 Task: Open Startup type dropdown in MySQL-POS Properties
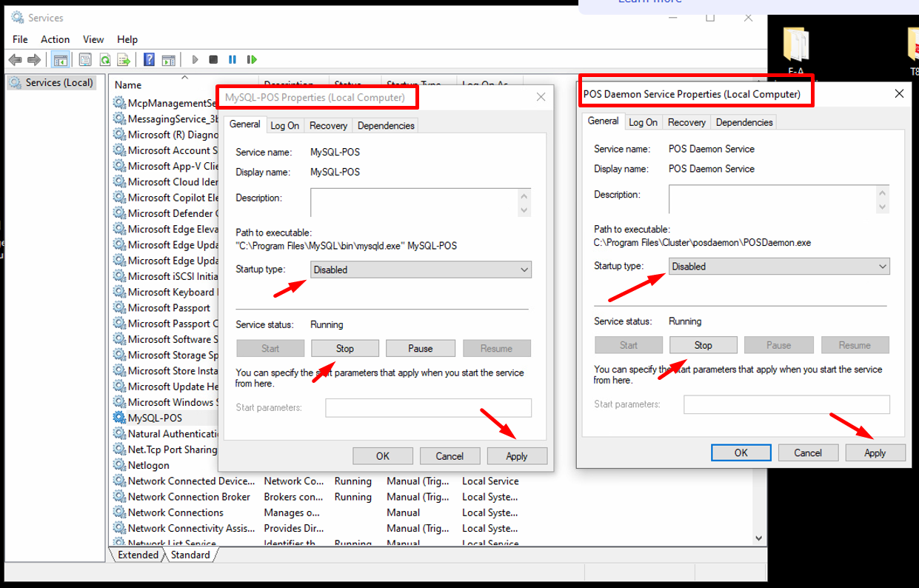pos(421,270)
